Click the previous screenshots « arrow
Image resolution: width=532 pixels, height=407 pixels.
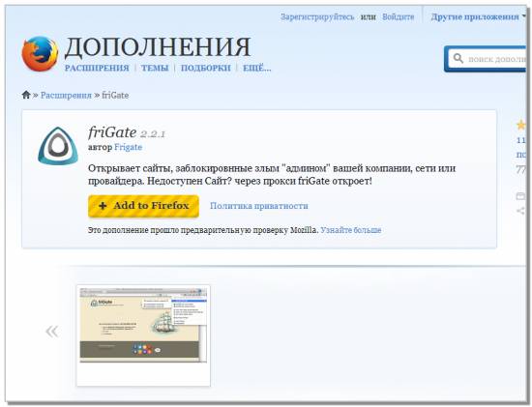pyautogui.click(x=52, y=332)
